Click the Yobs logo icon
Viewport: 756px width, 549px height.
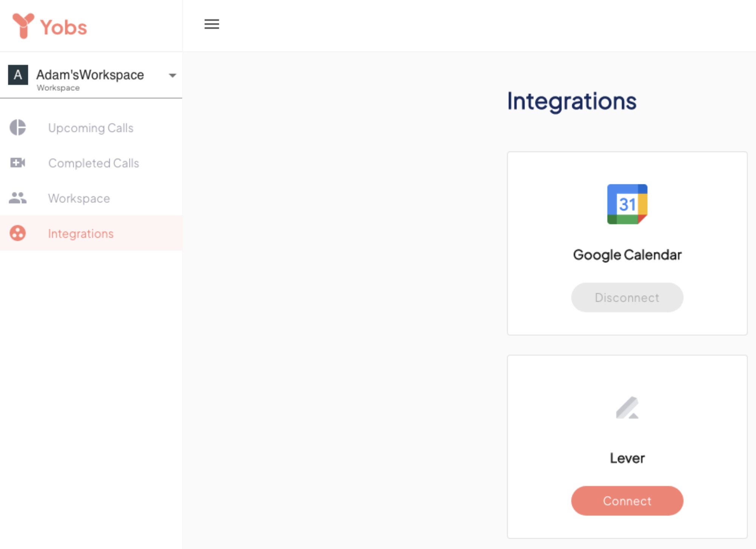(23, 26)
